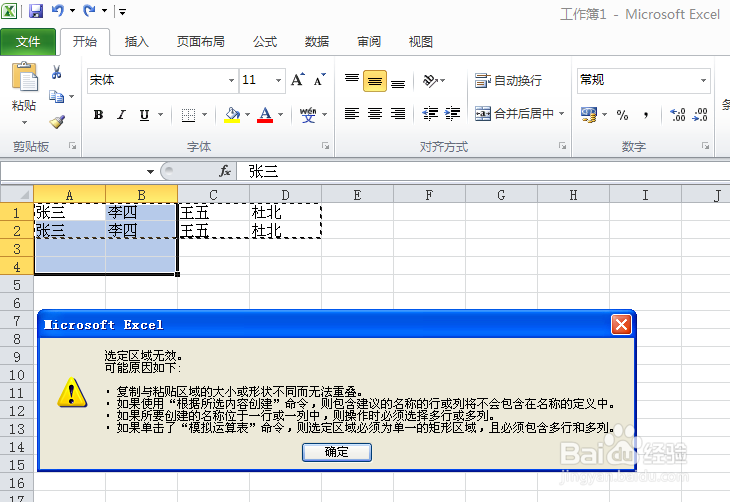
Task: Click the large Paste clipboard icon
Action: (24, 77)
